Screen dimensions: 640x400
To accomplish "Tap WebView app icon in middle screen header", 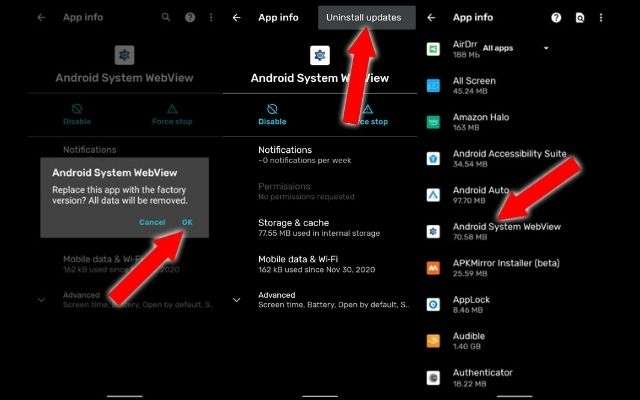I will 320,55.
